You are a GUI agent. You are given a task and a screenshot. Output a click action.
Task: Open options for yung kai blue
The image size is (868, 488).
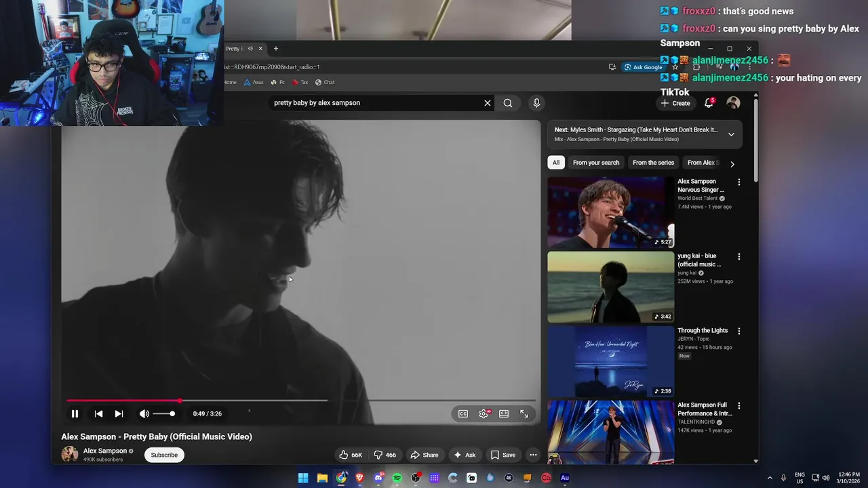[739, 257]
